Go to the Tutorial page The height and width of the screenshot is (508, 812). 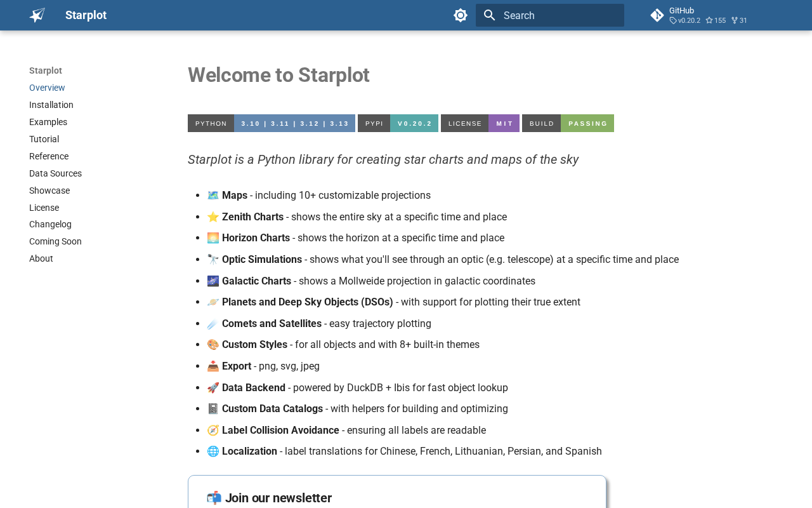44,139
